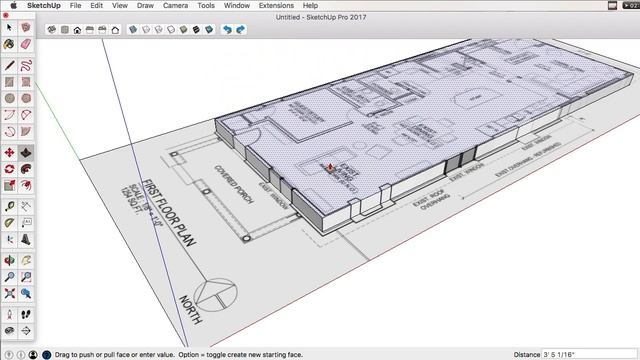This screenshot has width=640, height=360.
Task: Select the Zoom magnifier tool
Action: [x=9, y=277]
